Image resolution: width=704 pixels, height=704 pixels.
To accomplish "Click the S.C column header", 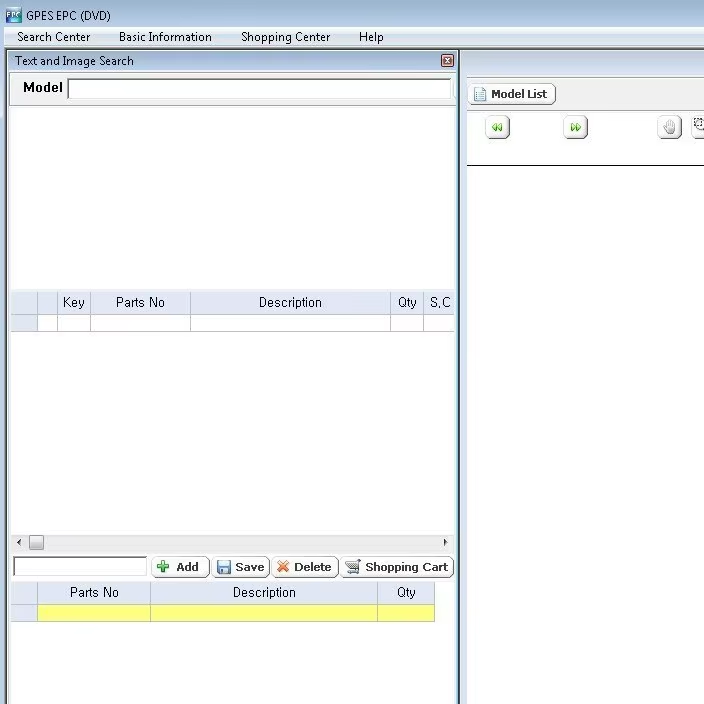I will point(439,303).
